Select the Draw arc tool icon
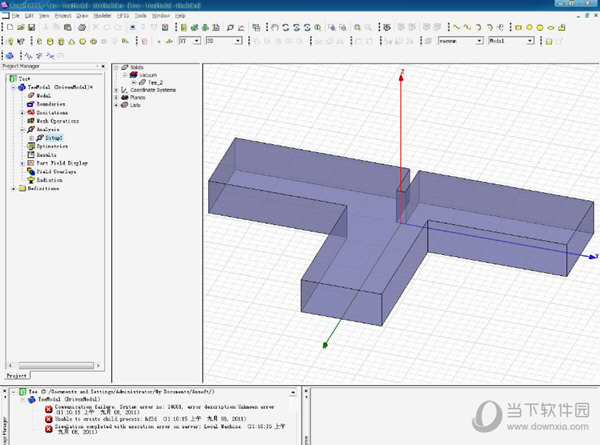600x445 pixels. (x=478, y=27)
